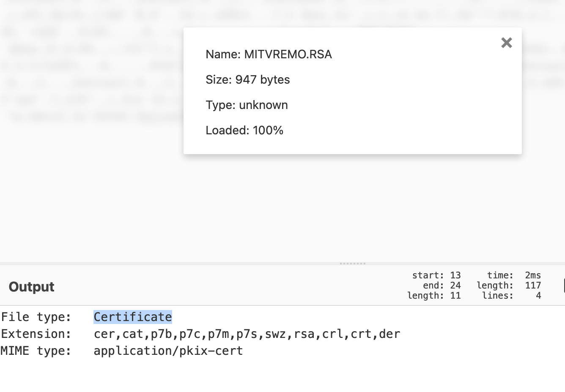Click the Extension label in output
Viewport: 565px width, 392px height.
point(36,334)
